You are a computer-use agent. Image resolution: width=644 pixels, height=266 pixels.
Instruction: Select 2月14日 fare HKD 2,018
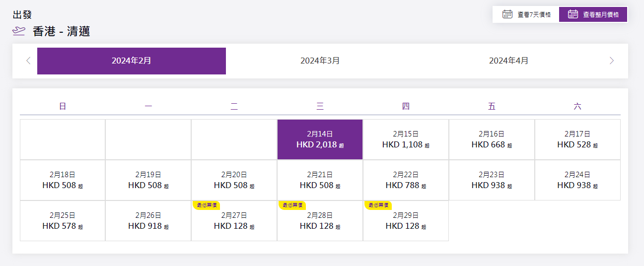(x=320, y=139)
